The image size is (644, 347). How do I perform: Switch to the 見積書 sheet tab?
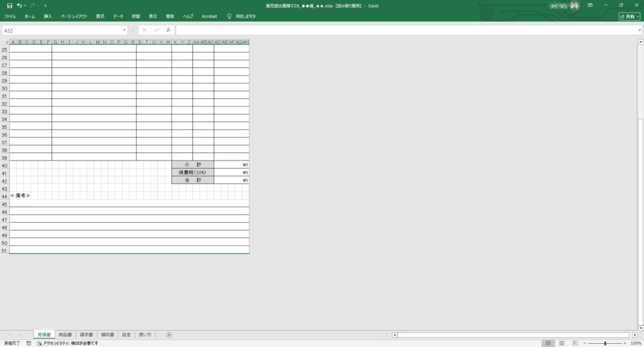coord(44,334)
